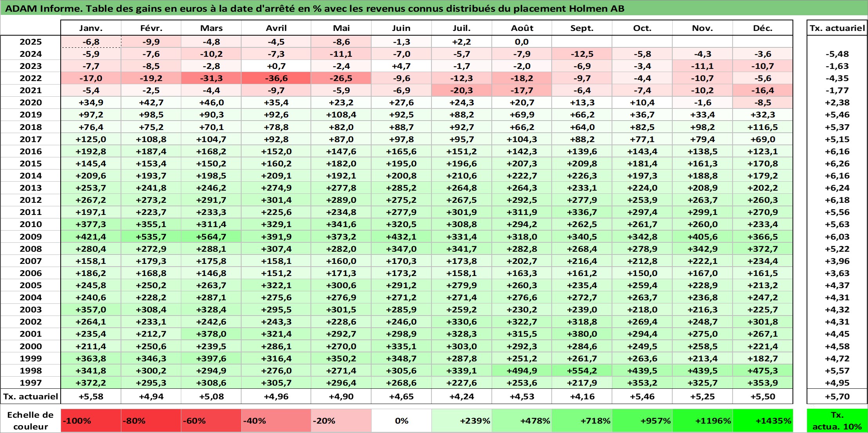Click the -60% color scale swatch

point(211,421)
